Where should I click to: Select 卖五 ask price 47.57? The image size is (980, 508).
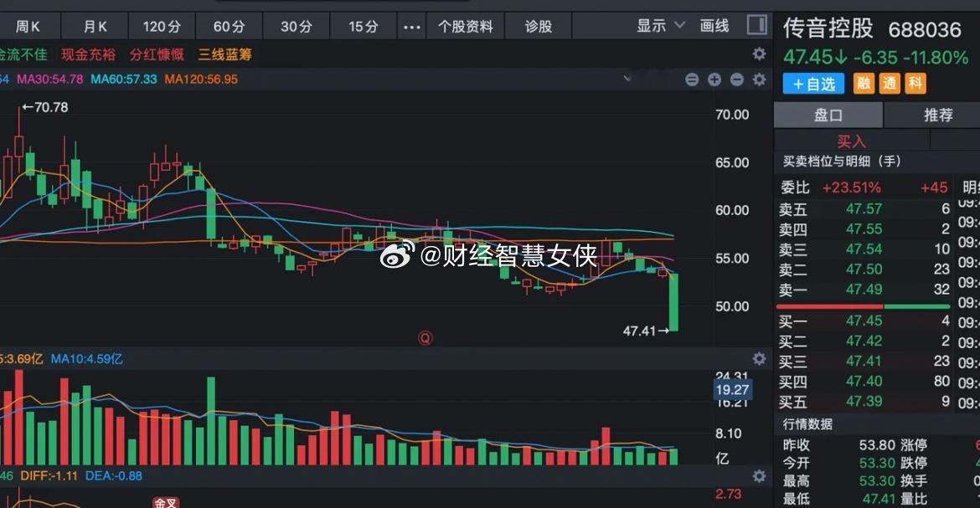pyautogui.click(x=864, y=208)
